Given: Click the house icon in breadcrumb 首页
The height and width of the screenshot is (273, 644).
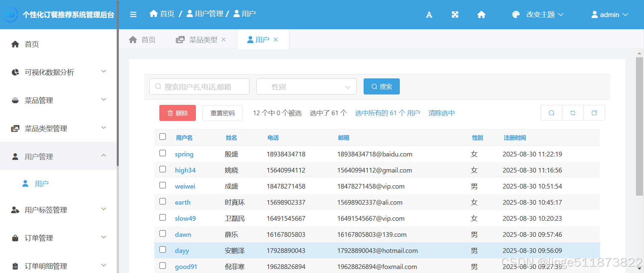Looking at the screenshot, I should coord(154,13).
